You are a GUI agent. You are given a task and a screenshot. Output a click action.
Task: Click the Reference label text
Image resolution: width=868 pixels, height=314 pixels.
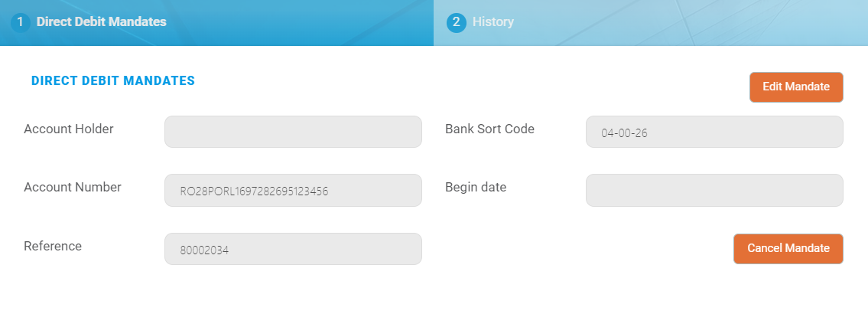(x=53, y=246)
